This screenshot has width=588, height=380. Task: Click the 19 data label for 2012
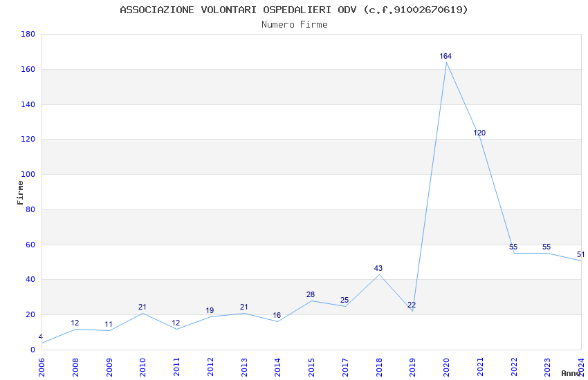point(210,310)
